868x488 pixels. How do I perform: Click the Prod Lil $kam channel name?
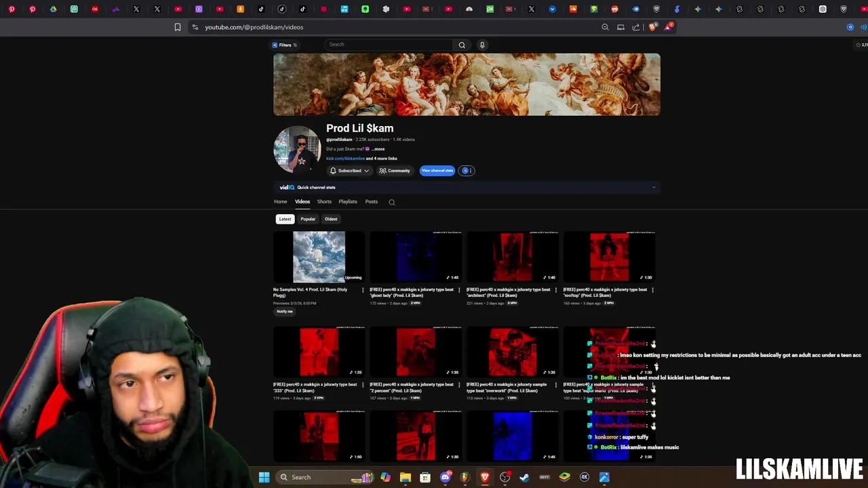point(359,128)
